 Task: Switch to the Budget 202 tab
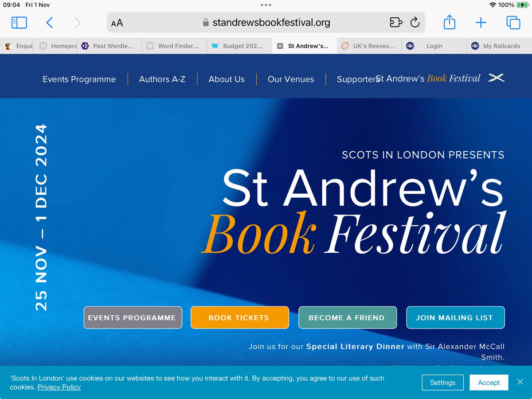coord(239,46)
